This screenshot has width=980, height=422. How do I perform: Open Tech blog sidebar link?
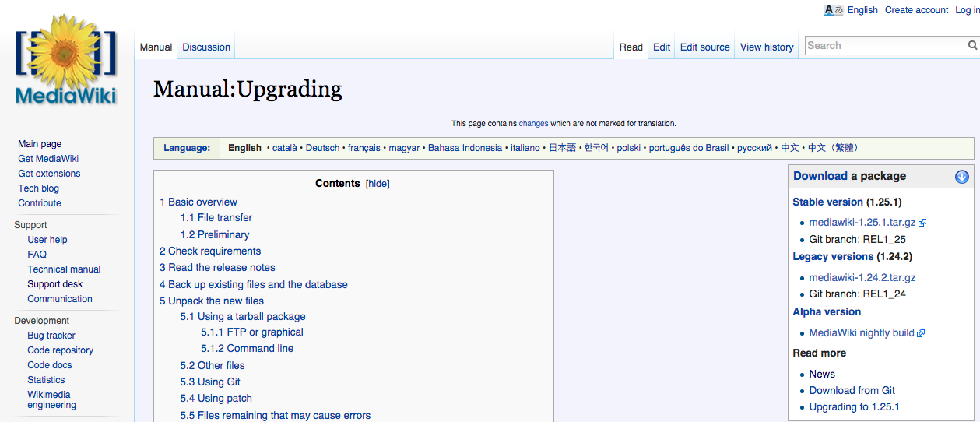pyautogui.click(x=39, y=188)
